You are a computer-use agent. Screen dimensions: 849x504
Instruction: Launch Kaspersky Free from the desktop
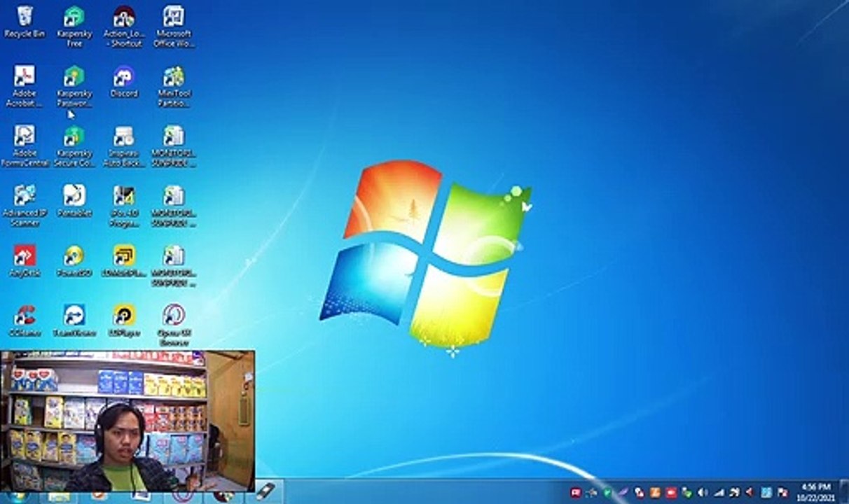(74, 27)
